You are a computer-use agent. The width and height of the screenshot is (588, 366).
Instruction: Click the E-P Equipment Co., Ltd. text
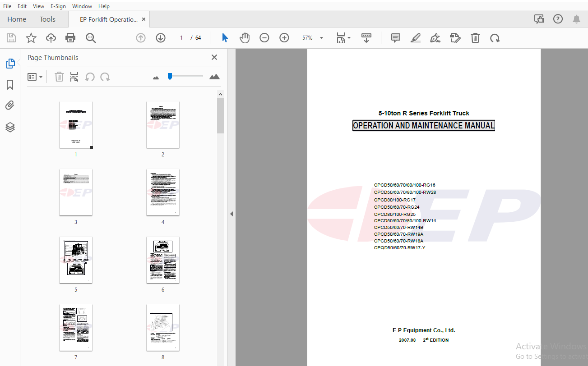[424, 330]
